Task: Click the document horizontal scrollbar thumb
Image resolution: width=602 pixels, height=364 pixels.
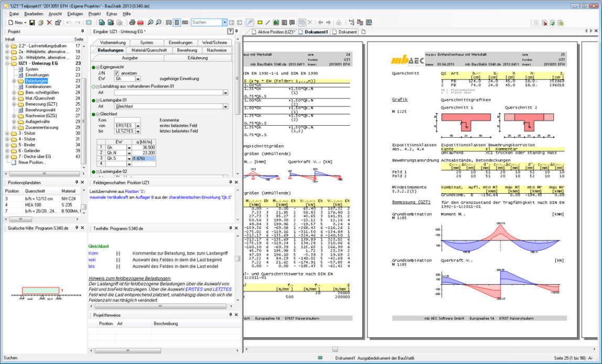Action: point(335,349)
